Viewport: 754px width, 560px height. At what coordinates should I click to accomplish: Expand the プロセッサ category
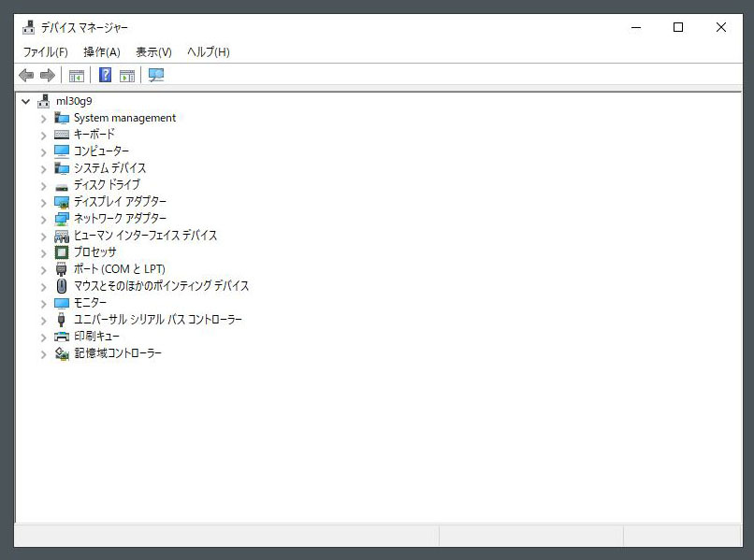[44, 252]
